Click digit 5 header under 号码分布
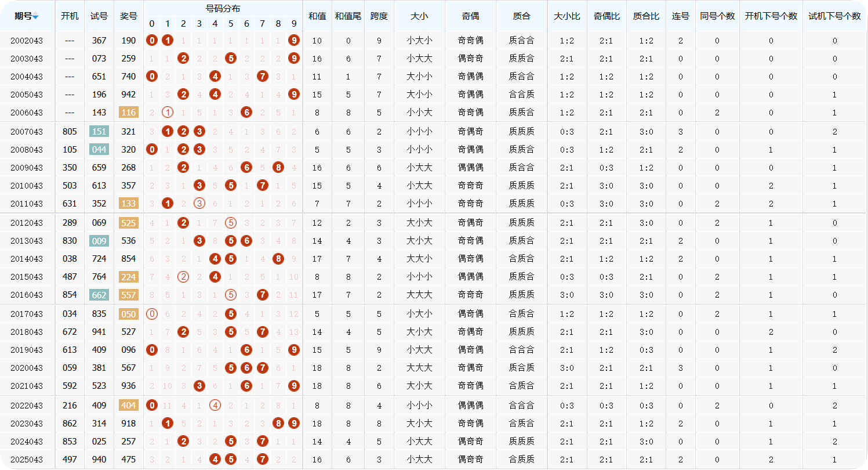The image size is (868, 470). click(231, 24)
